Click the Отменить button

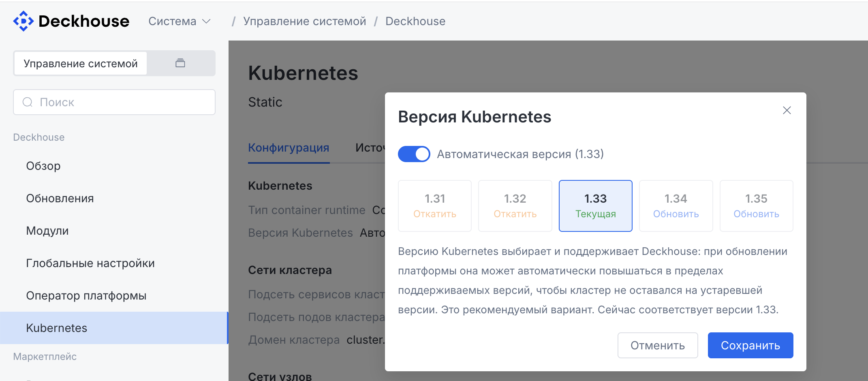tap(658, 345)
